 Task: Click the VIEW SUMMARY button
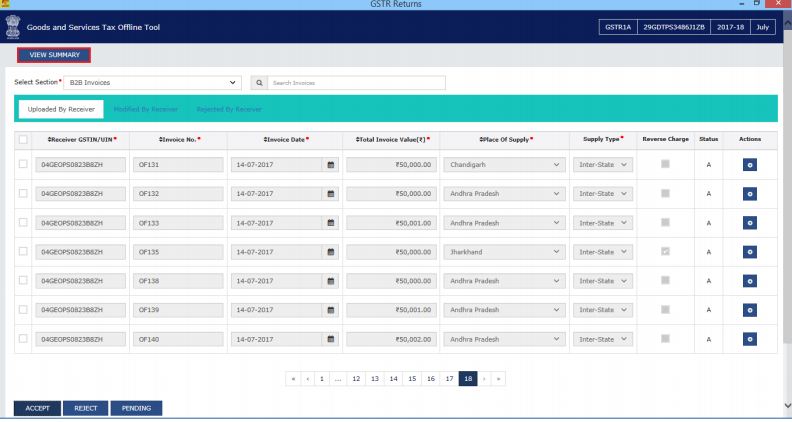(54, 56)
